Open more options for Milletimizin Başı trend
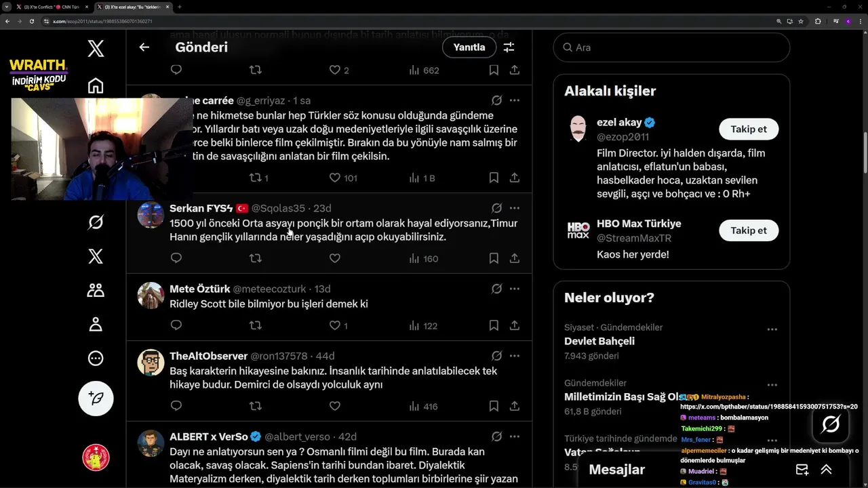 pos(772,385)
